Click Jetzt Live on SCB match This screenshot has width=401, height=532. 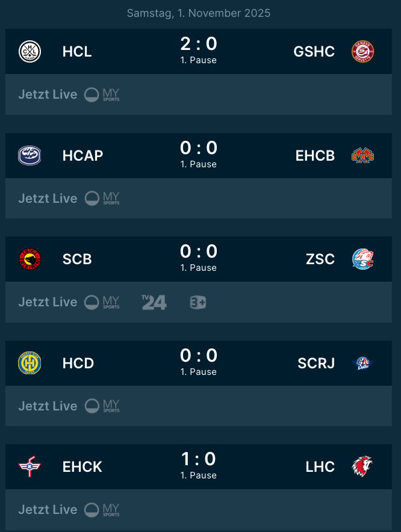(x=48, y=302)
